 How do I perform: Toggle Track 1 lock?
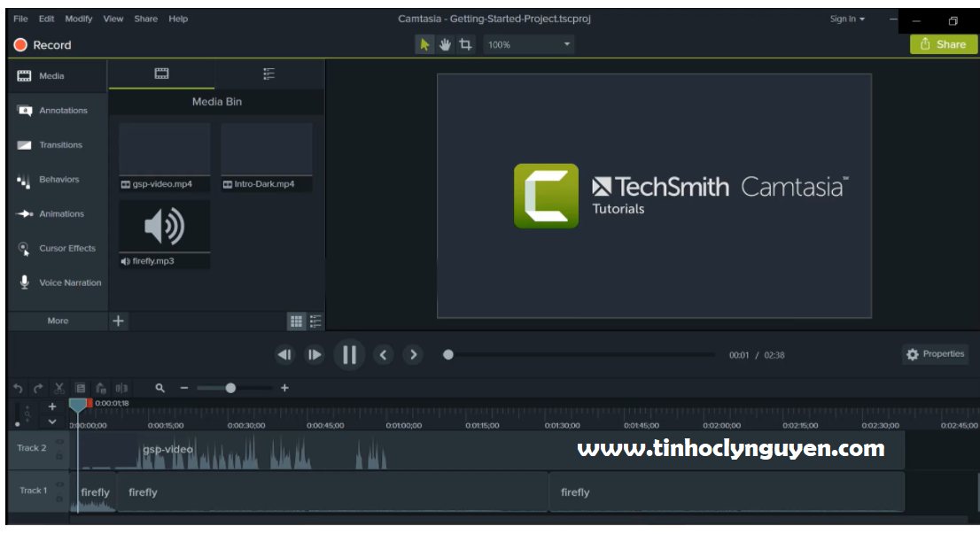59,499
